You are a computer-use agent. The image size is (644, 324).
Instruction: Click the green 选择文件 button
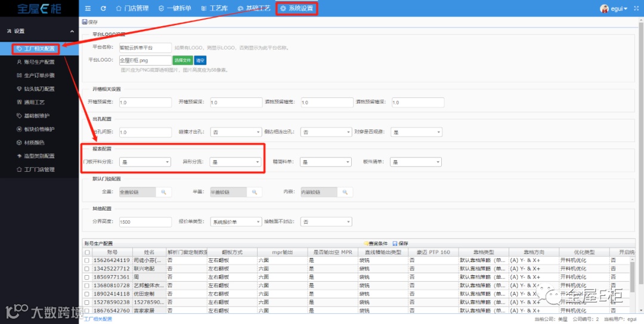point(182,60)
